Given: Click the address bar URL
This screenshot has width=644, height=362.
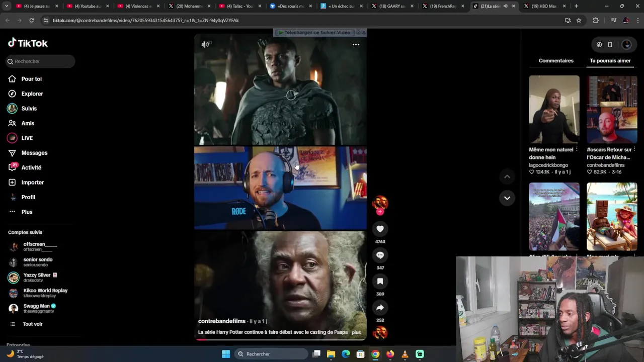Looking at the screenshot, I should coord(145,21).
